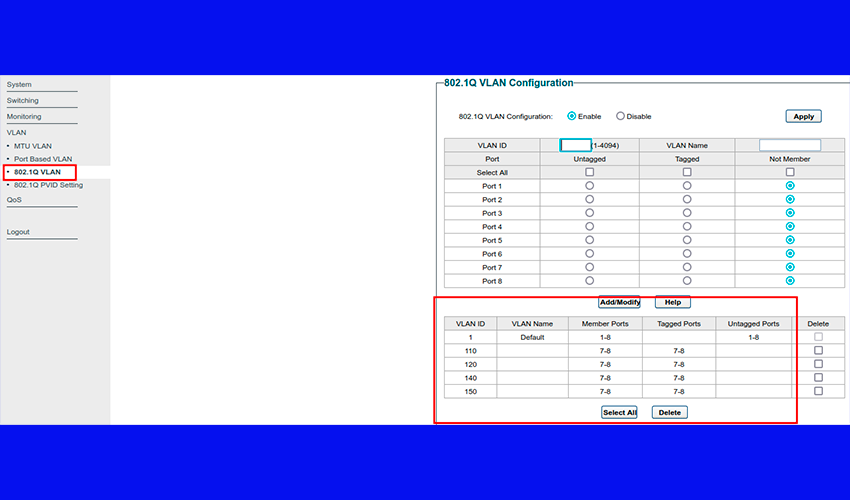
Task: Go to MTU VLAN page
Action: click(x=33, y=146)
